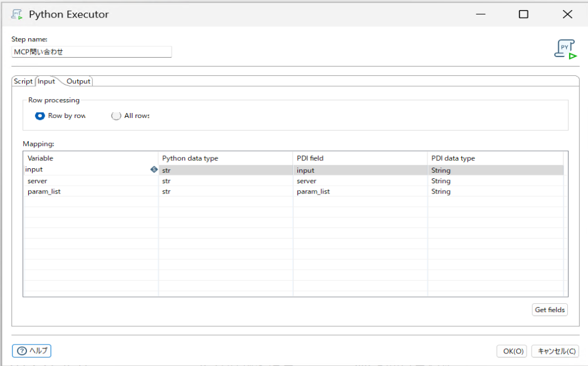This screenshot has width=588, height=366.
Task: Click the PY script icon beside Step name
Action: coord(565,49)
